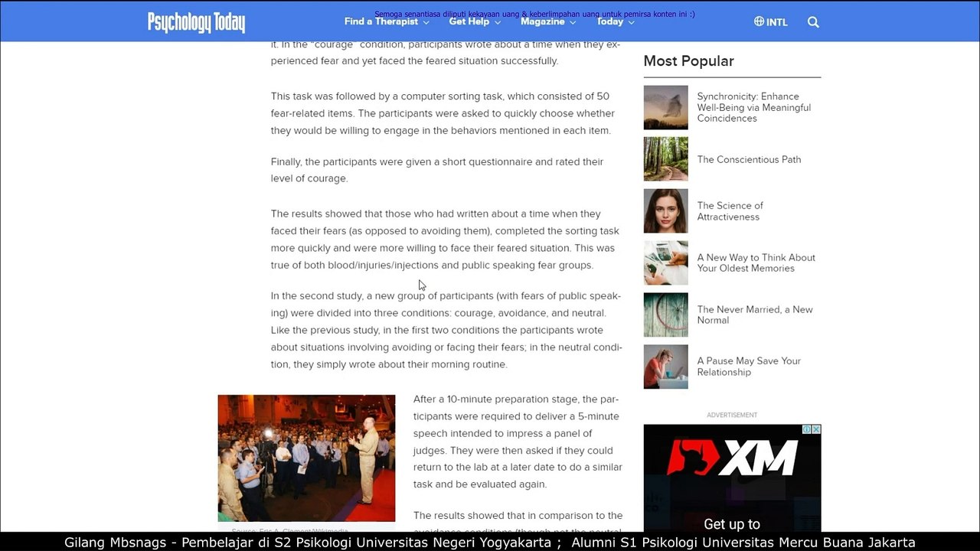The height and width of the screenshot is (551, 980).
Task: Open site search with magnifier icon
Action: 813,21
